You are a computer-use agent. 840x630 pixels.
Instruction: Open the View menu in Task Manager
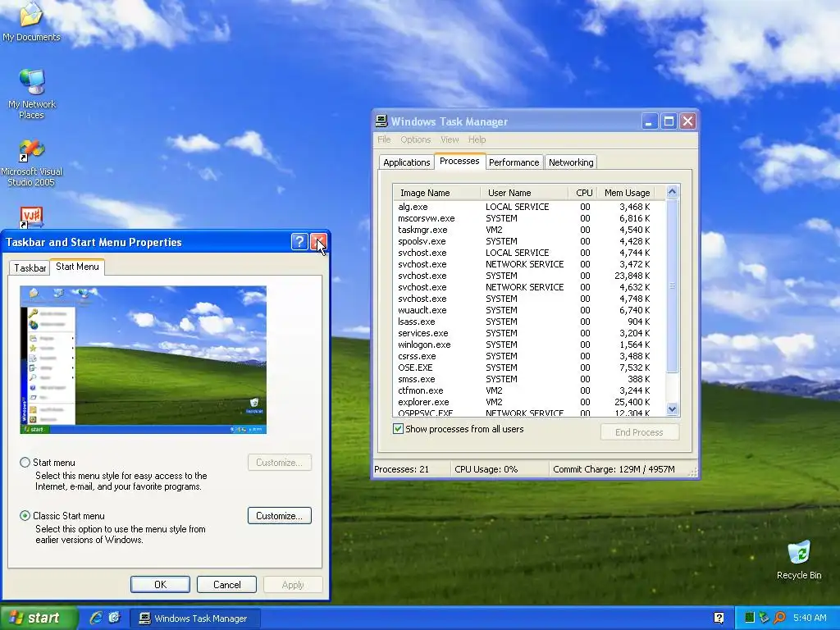point(449,139)
